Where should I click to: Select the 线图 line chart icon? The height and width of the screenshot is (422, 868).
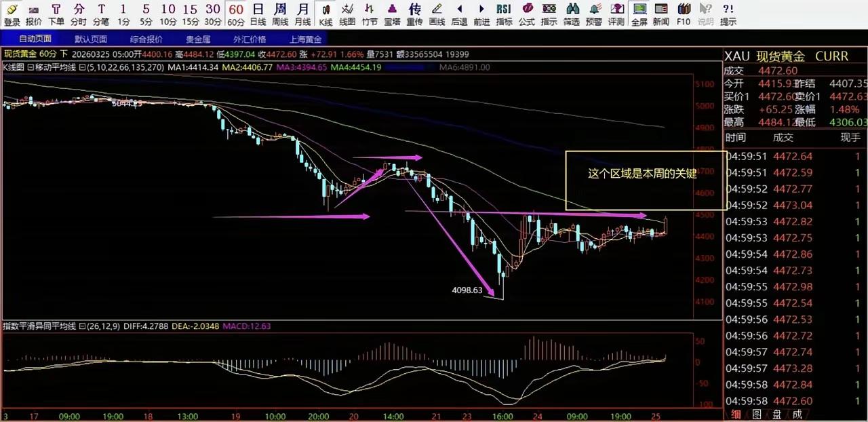[347, 14]
